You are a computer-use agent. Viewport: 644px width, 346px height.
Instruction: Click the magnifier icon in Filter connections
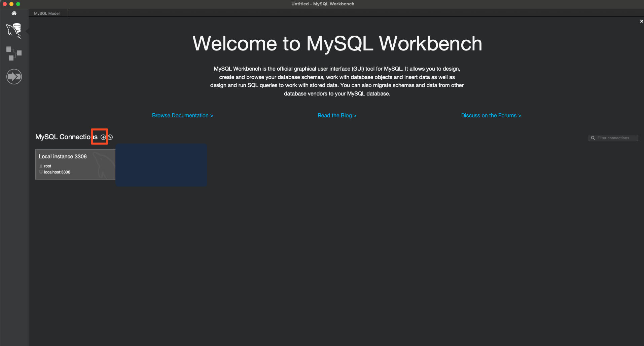593,138
